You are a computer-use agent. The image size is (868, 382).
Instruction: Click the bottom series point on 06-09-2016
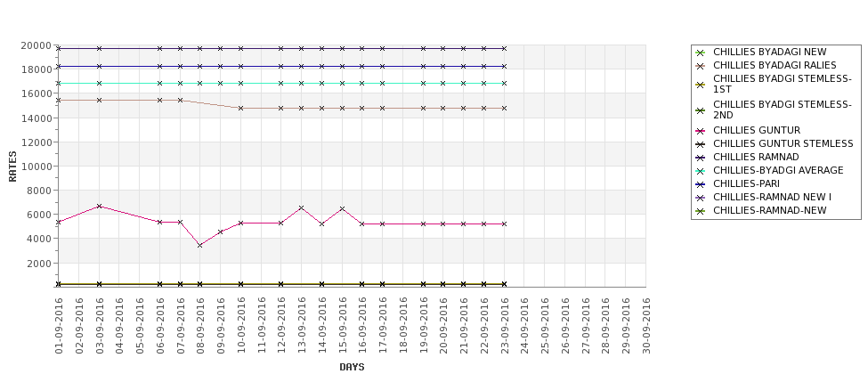click(160, 284)
